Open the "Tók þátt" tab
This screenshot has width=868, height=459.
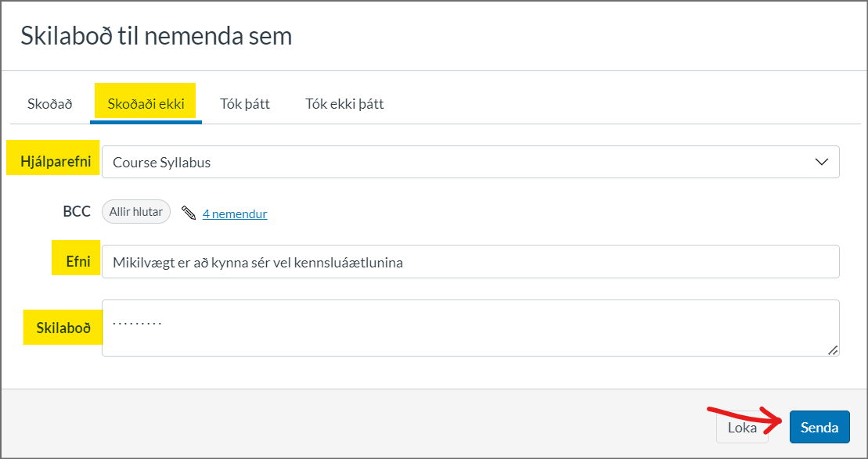244,102
